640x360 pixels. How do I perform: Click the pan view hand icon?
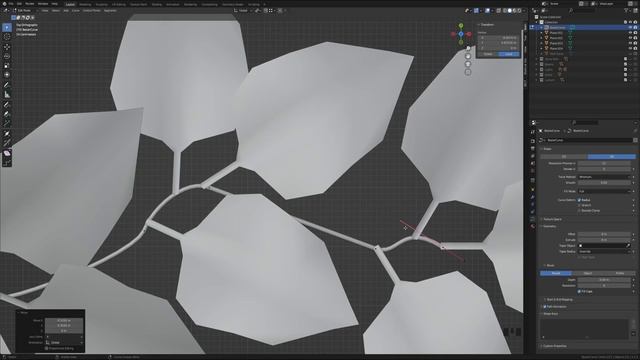[468, 56]
